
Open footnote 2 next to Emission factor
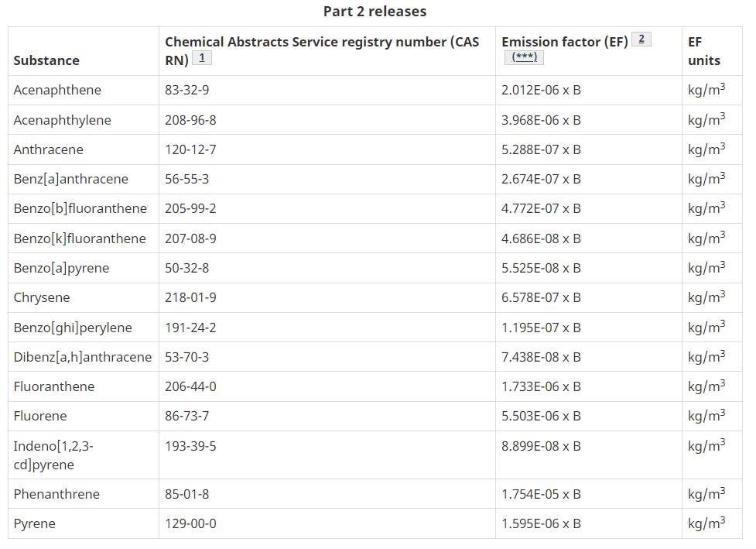[x=641, y=39]
